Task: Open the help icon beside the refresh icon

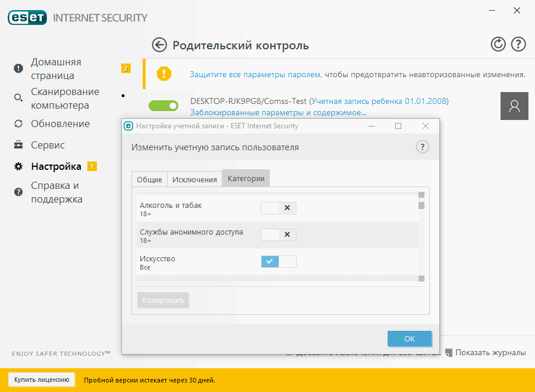Action: [518, 44]
